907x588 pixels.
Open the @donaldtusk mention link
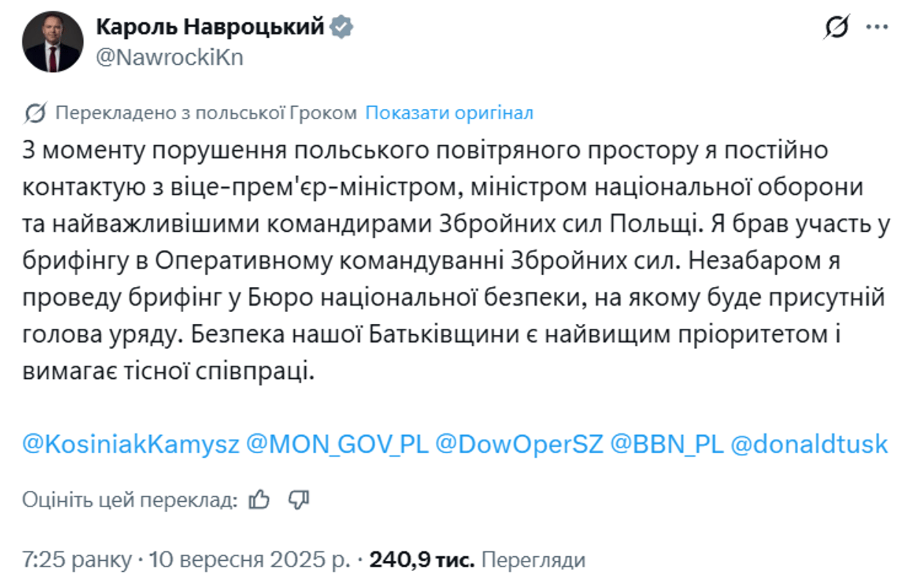click(810, 443)
